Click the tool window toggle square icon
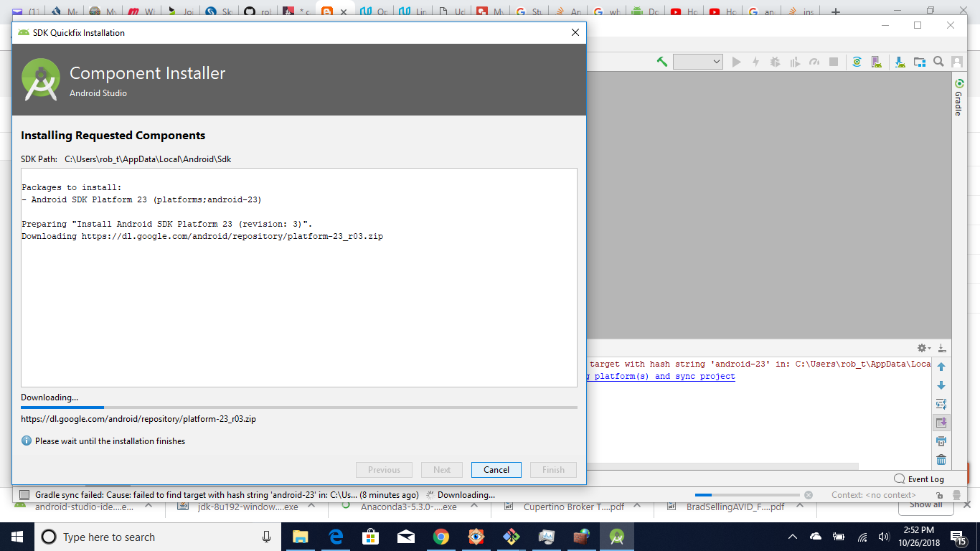 [x=24, y=495]
